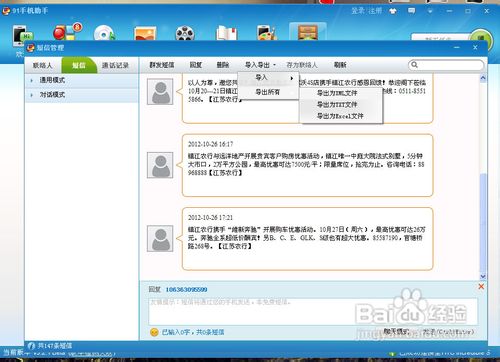Click the 删除 delete toolbar button
Viewport: 500px width, 362px height.
[x=223, y=65]
